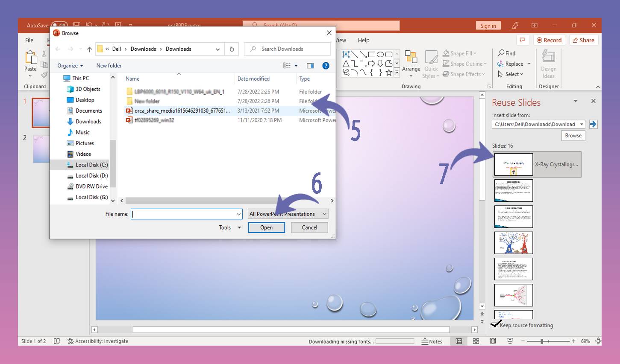
Task: Open the Select dropdown in Editing group
Action: coord(510,74)
